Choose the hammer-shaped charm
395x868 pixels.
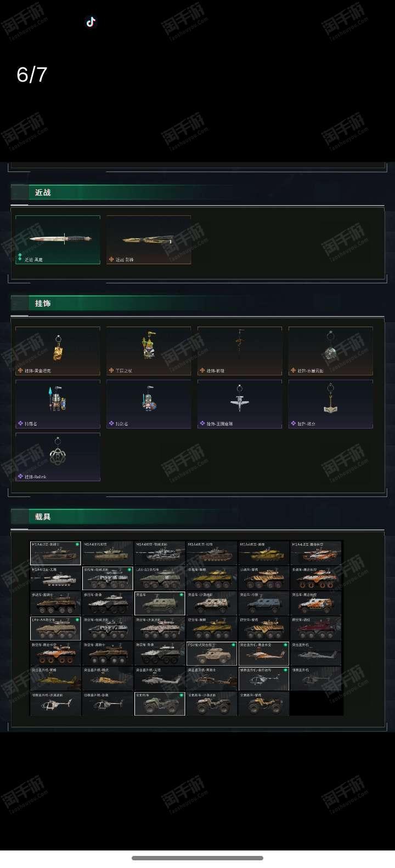point(331,404)
